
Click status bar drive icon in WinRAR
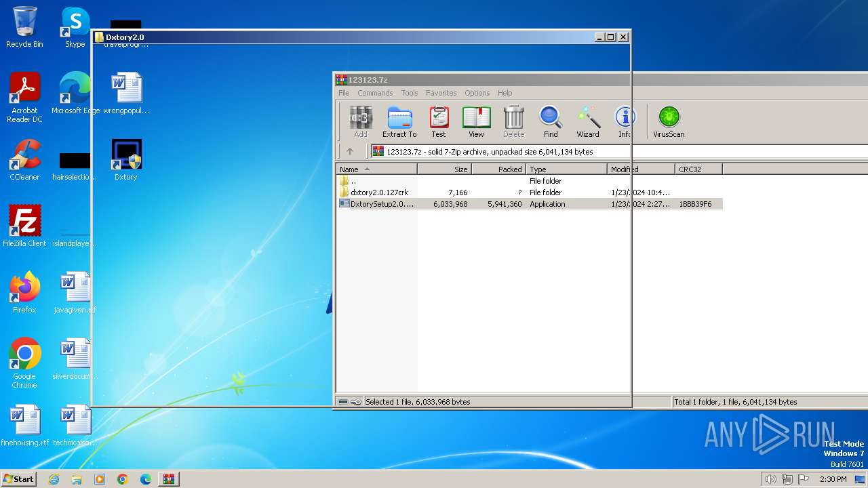(343, 402)
